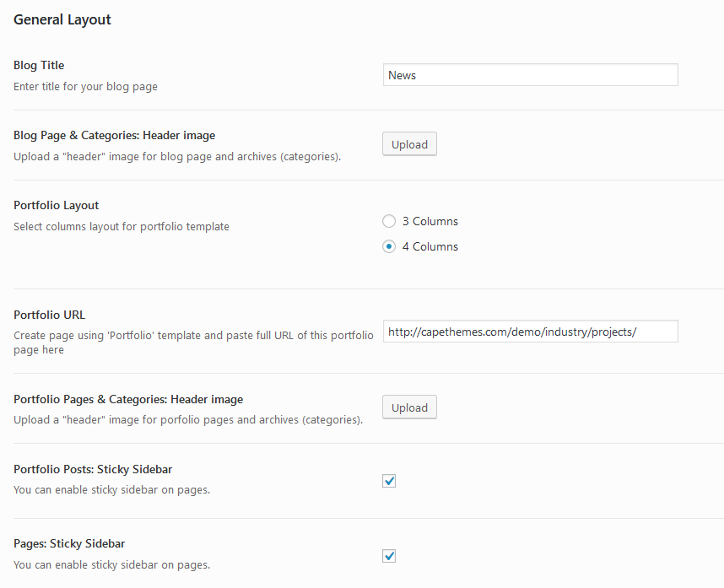Select the 4 Columns radio button
The width and height of the screenshot is (724, 588).
point(389,246)
